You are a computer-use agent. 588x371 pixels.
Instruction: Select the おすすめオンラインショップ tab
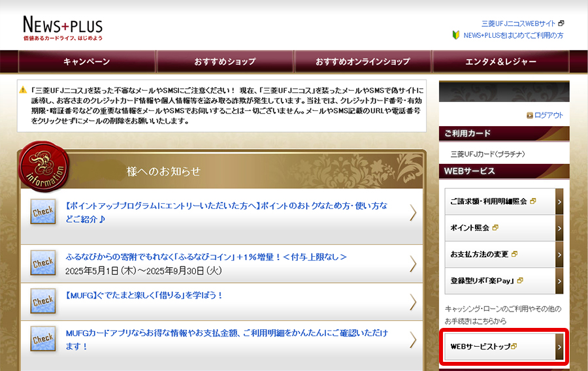pyautogui.click(x=363, y=61)
